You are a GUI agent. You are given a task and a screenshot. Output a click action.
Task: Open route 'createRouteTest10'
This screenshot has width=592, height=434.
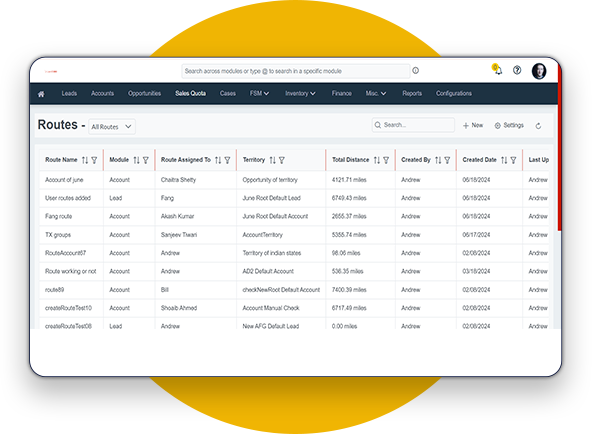[68, 308]
